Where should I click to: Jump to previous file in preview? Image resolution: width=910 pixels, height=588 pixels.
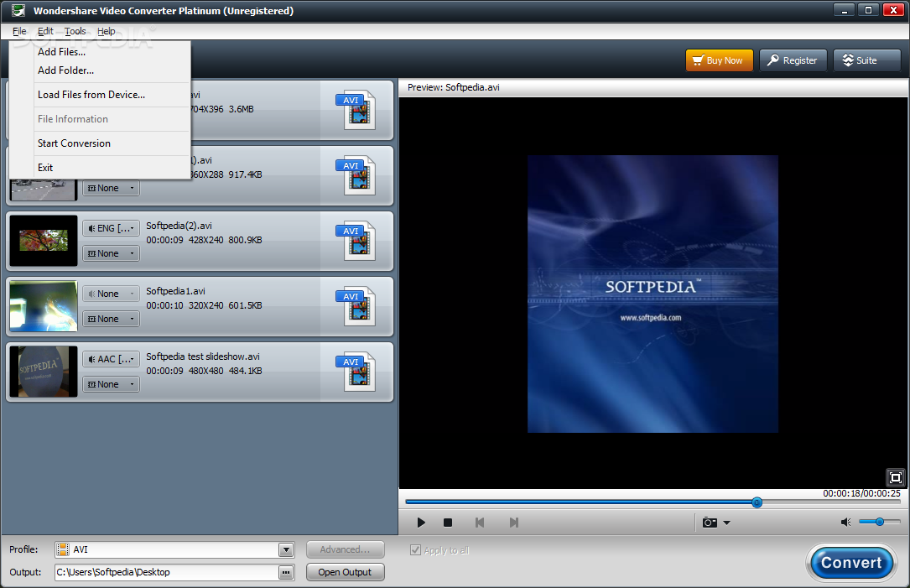(x=480, y=523)
